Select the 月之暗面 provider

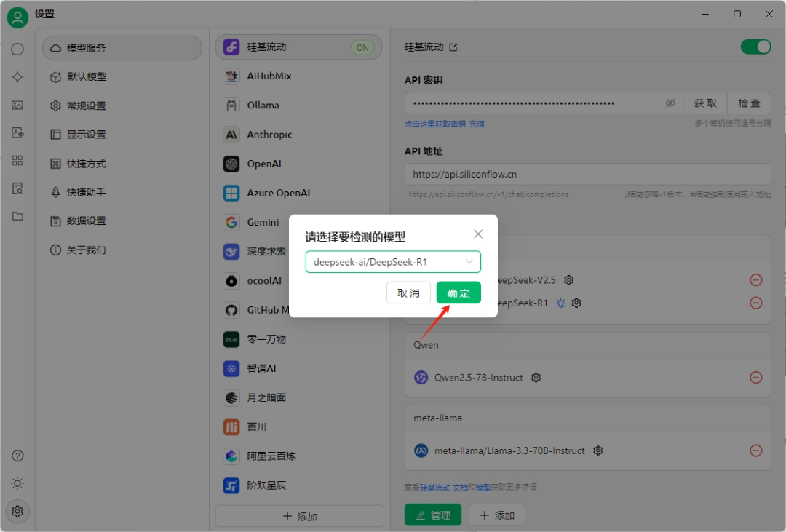pos(299,397)
